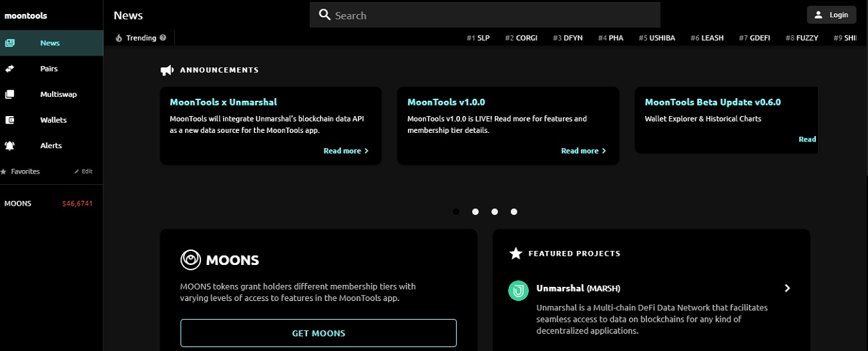The image size is (868, 351).
Task: Open trending token #3 DFYN
Action: point(568,38)
